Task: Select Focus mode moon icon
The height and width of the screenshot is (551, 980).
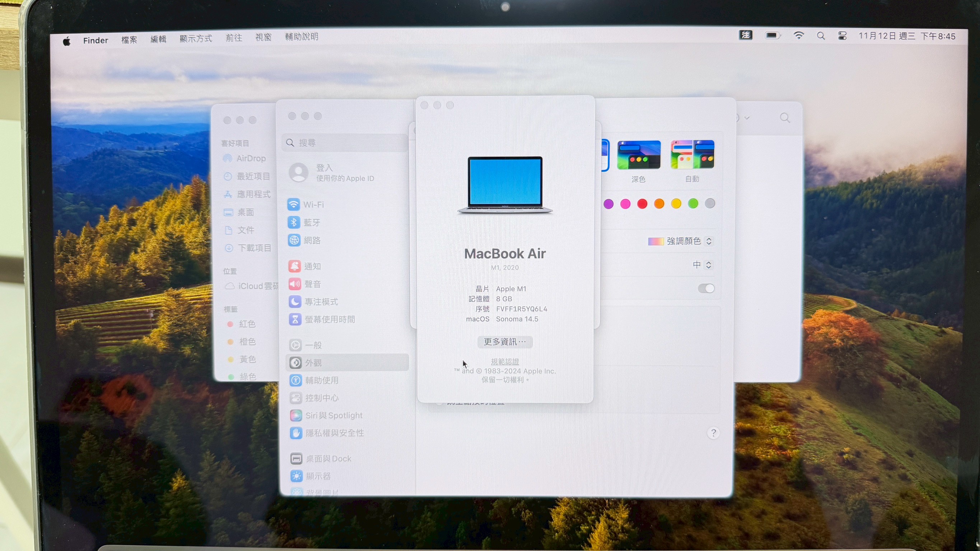Action: click(x=295, y=302)
